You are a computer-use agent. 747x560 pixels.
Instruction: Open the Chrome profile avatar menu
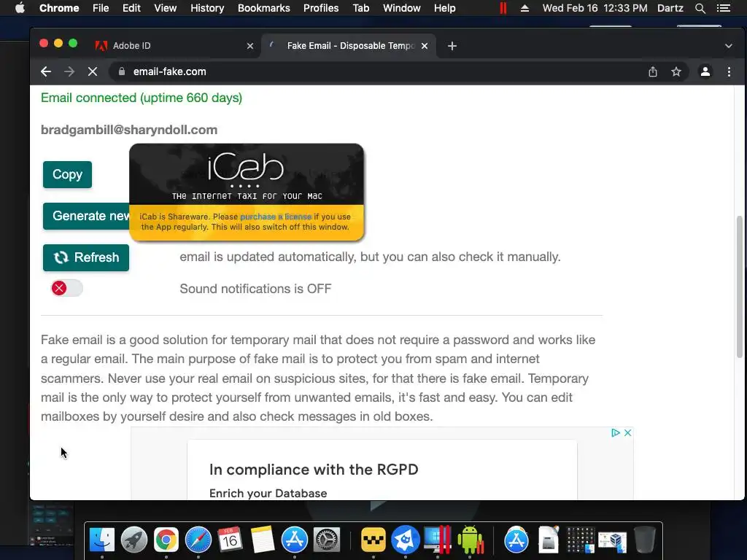pos(705,71)
